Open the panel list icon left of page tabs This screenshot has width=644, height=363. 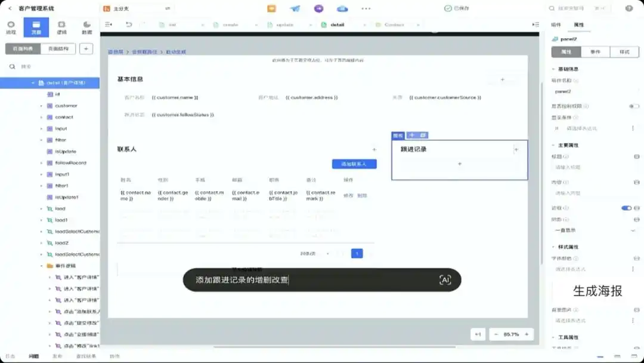point(107,24)
